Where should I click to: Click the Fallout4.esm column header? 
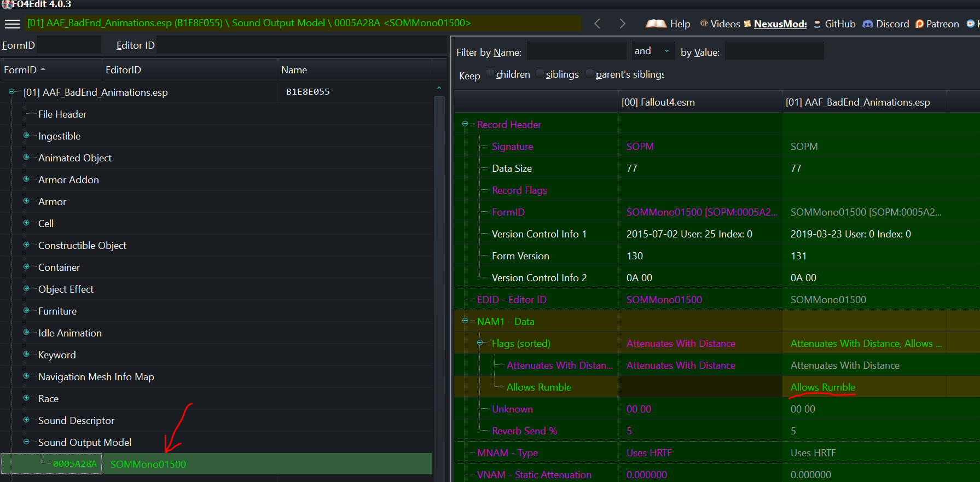(x=658, y=102)
